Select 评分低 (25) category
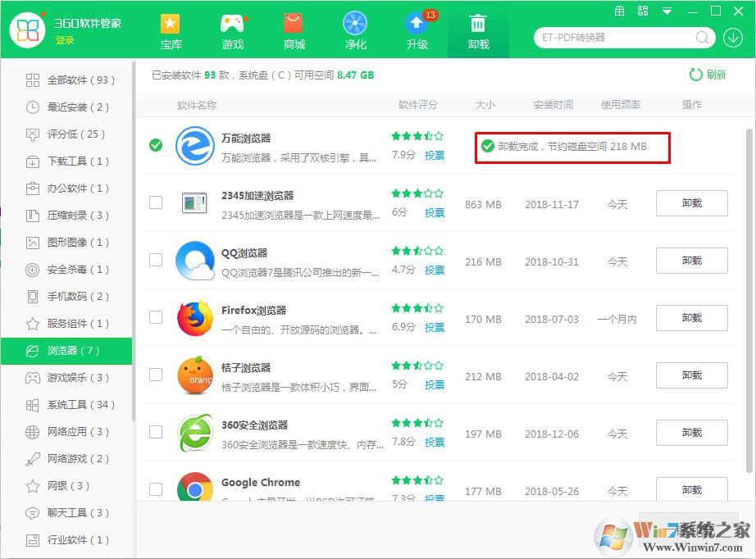This screenshot has height=559, width=756. click(x=66, y=134)
